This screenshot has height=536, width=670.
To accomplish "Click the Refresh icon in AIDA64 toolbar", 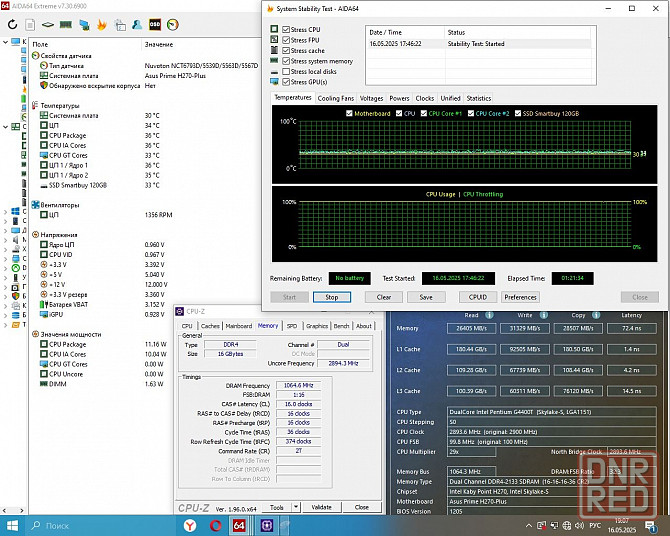I will (12, 25).
